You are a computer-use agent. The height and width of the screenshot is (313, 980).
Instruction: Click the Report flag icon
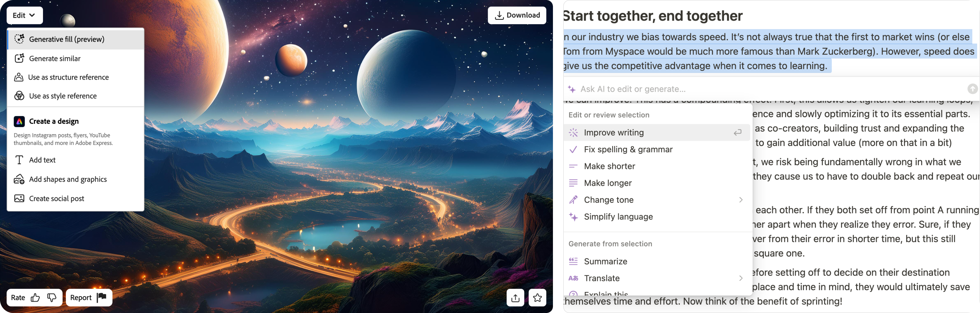point(102,297)
